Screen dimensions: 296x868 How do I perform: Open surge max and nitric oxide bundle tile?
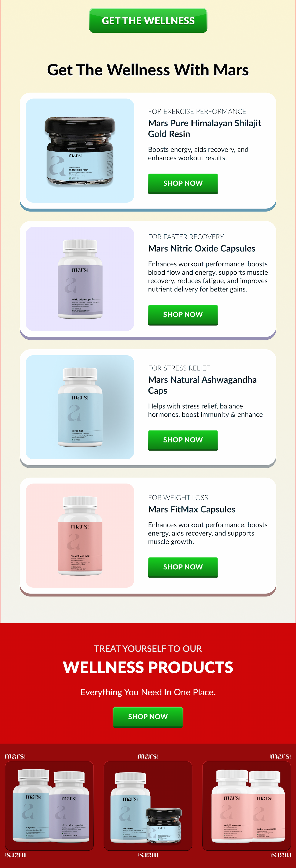click(x=49, y=806)
